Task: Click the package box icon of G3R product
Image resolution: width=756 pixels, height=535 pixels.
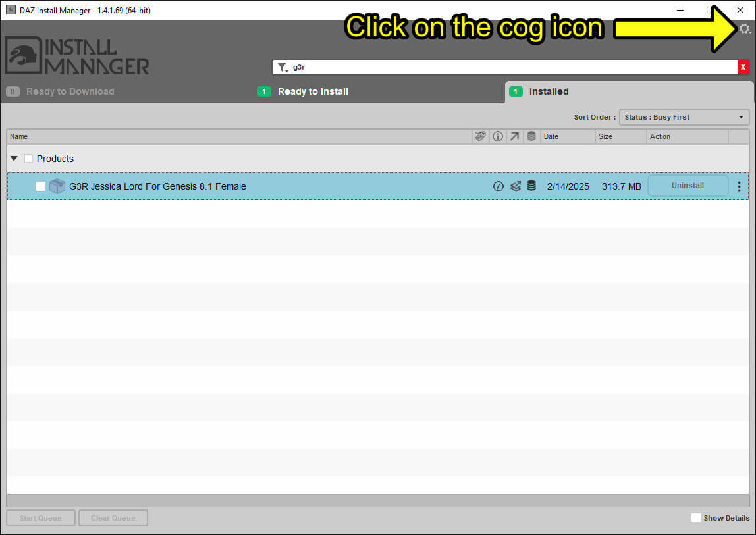Action: [x=57, y=186]
